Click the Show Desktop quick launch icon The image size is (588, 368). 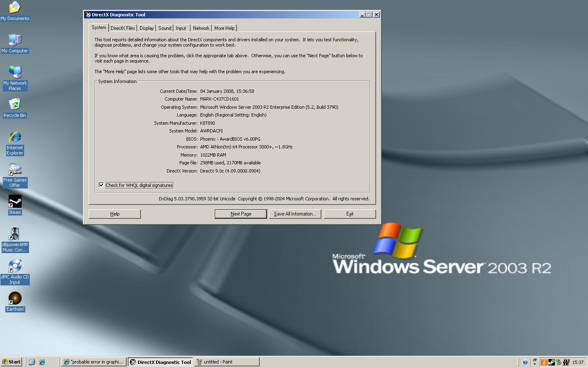tap(32, 362)
